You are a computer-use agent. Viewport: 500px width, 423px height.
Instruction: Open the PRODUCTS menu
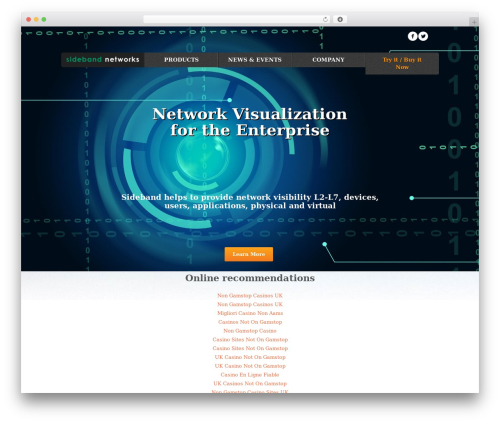181,60
